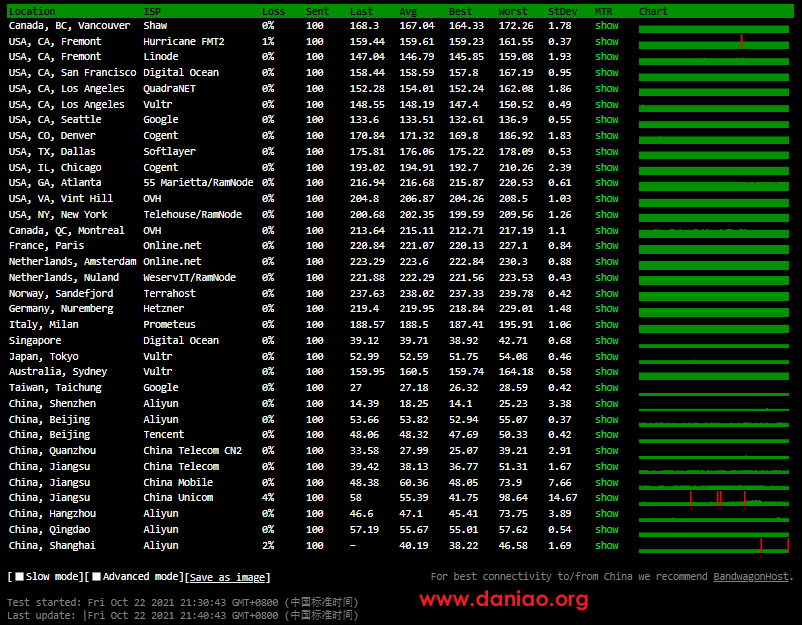Click the Chart column header
The height and width of the screenshot is (625, 802).
[653, 11]
